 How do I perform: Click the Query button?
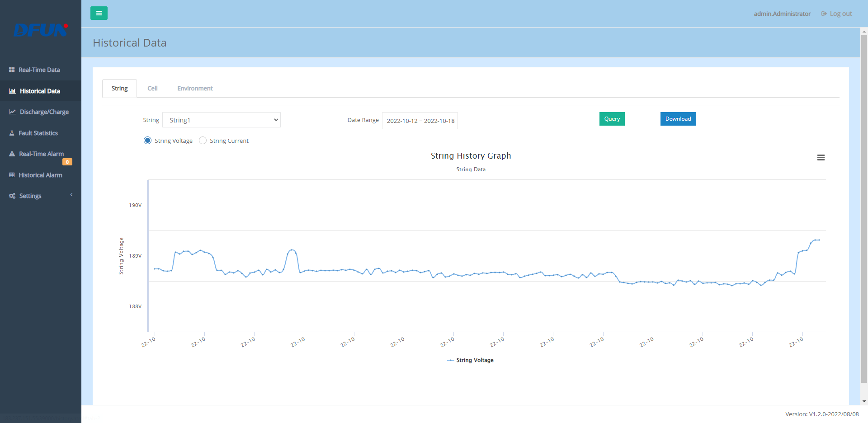pyautogui.click(x=612, y=118)
